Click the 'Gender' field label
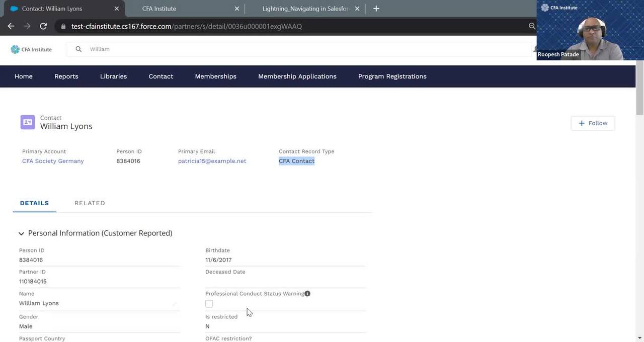 tap(29, 317)
